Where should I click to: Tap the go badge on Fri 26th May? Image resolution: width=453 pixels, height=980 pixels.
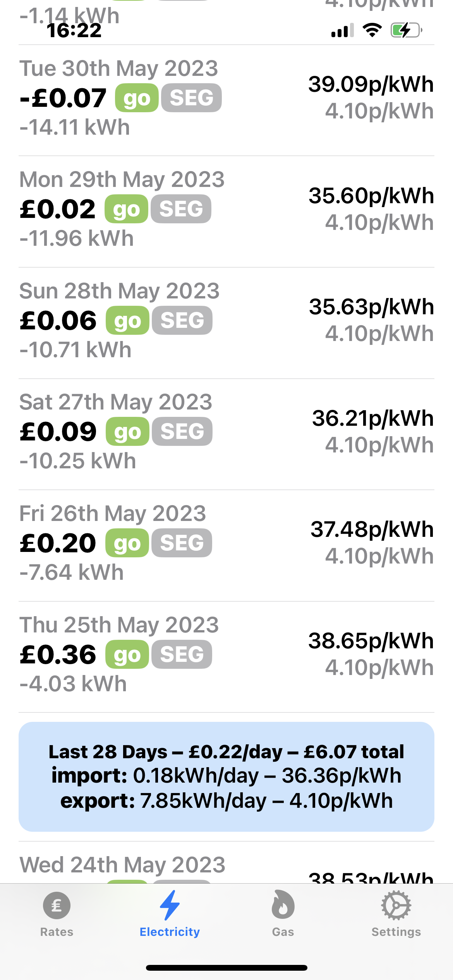tap(127, 543)
